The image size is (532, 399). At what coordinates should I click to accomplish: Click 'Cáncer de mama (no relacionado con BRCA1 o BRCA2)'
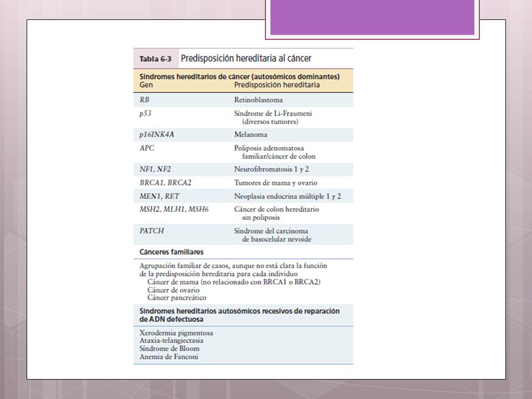pyautogui.click(x=234, y=282)
